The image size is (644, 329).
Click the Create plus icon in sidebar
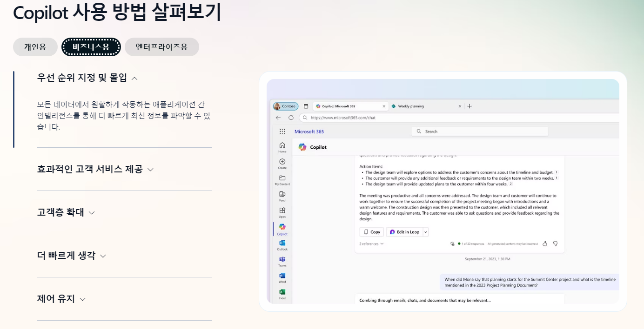(x=282, y=164)
